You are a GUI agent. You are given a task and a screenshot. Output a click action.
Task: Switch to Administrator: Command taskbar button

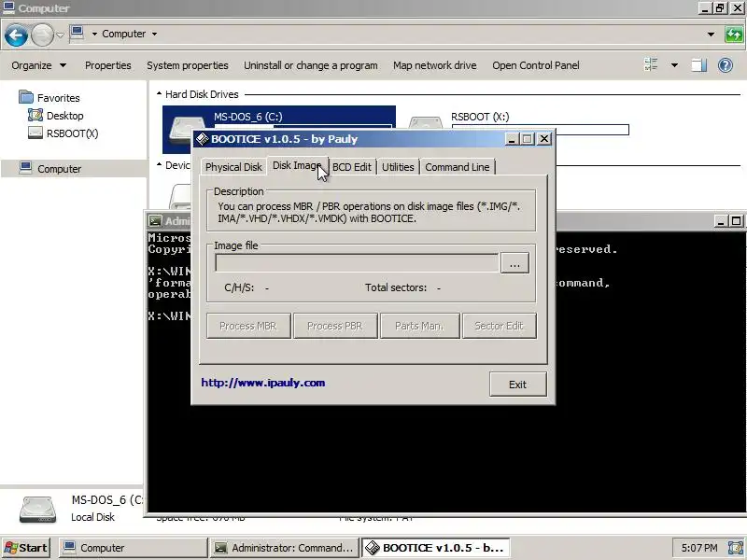284,548
